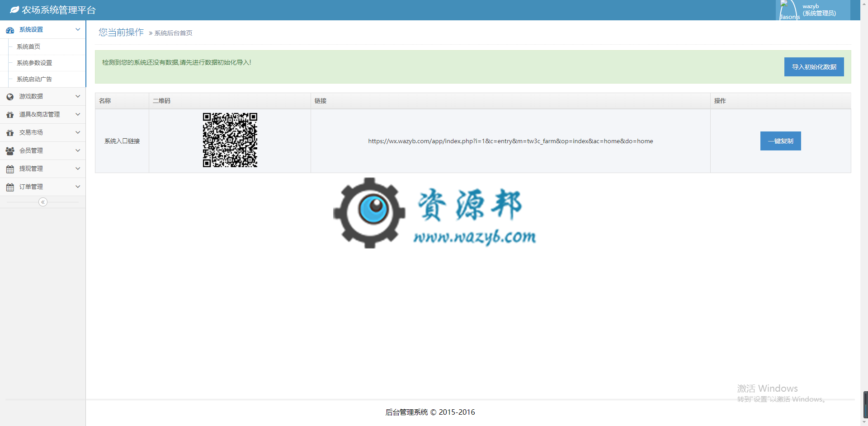Click the 交易市场 gift icon
Viewport: 868px width, 426px height.
click(x=10, y=133)
